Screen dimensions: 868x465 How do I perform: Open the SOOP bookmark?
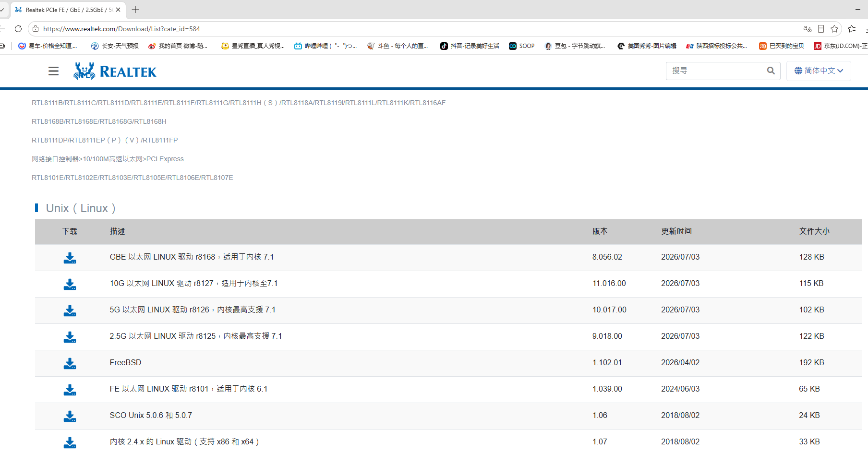pyautogui.click(x=522, y=46)
